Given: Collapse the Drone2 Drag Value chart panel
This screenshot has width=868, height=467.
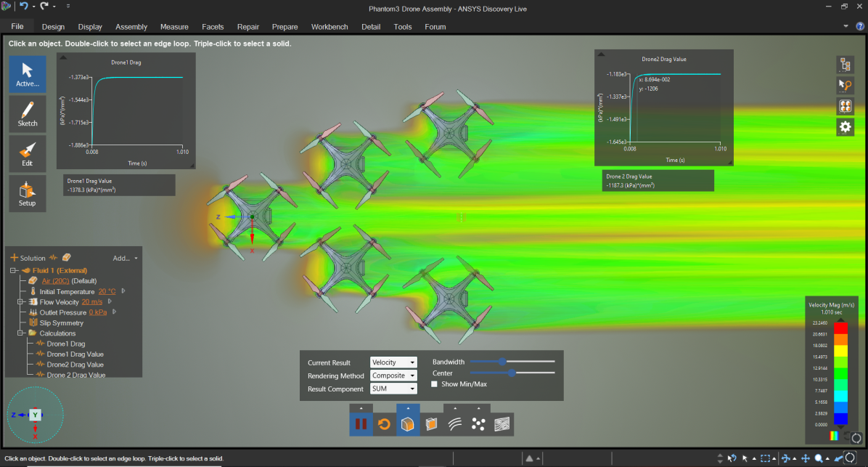Looking at the screenshot, I should [x=601, y=54].
